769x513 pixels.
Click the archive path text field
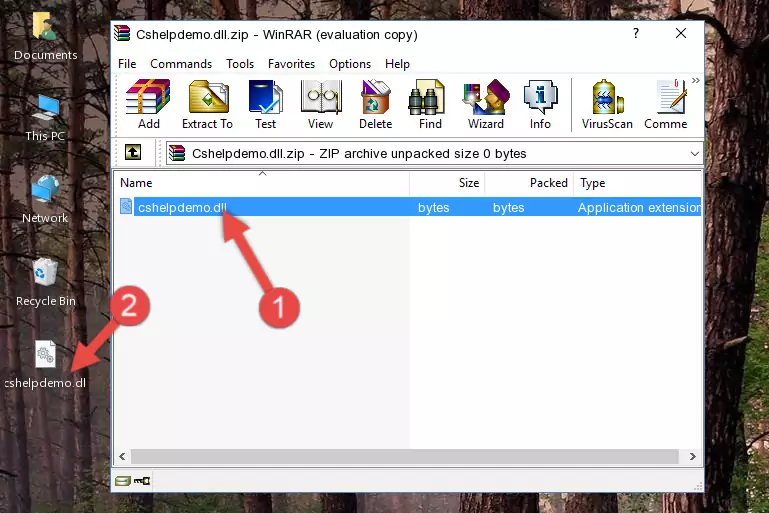pos(436,154)
